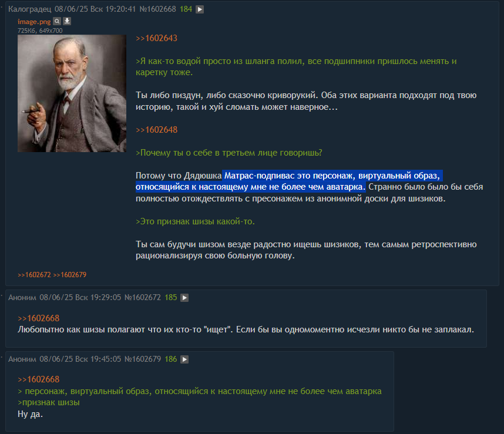Click the download icon next to image.png
504x434 pixels.
pos(67,21)
